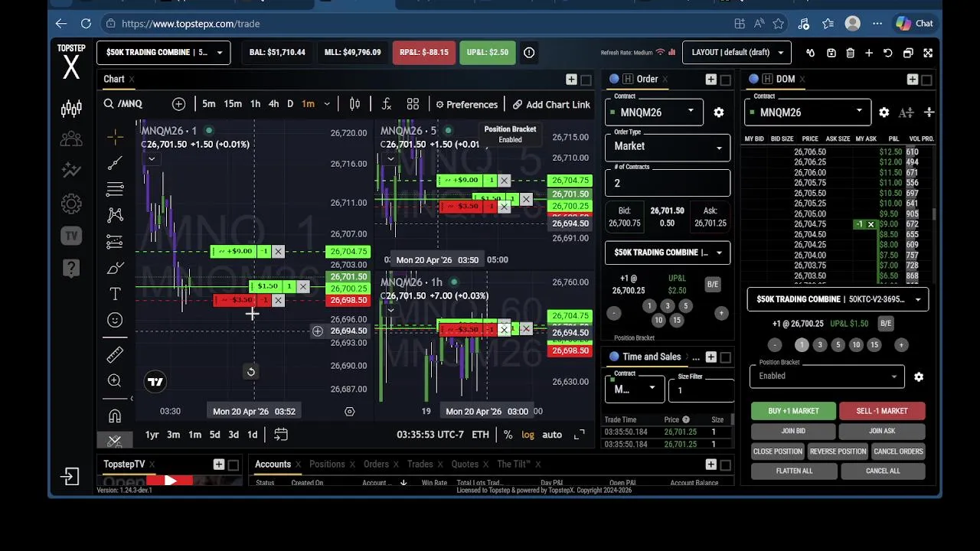Open Order panel Contract MNQM26 dropdown
980x551 pixels.
[x=654, y=112]
